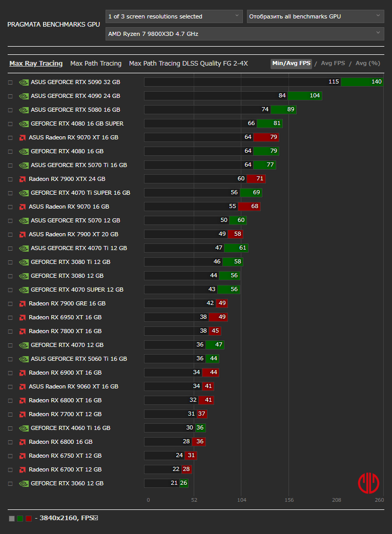Click the AMD logo beside ASUS Radeon RX 9070 XT
The image size is (392, 534).
point(23,137)
